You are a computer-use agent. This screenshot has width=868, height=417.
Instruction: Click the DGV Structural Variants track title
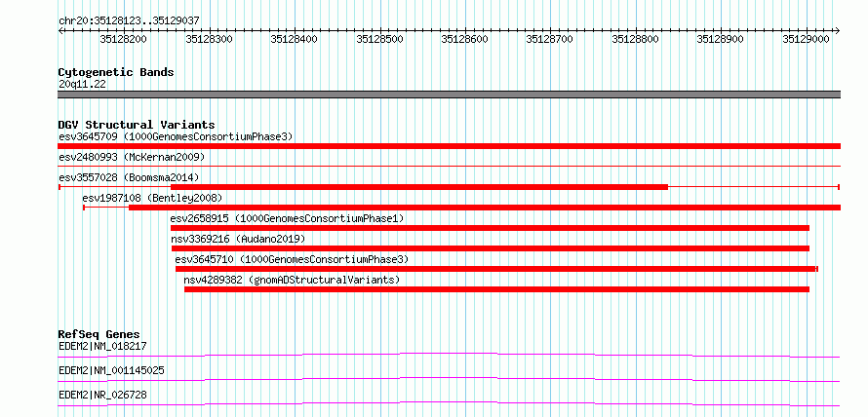pos(137,125)
